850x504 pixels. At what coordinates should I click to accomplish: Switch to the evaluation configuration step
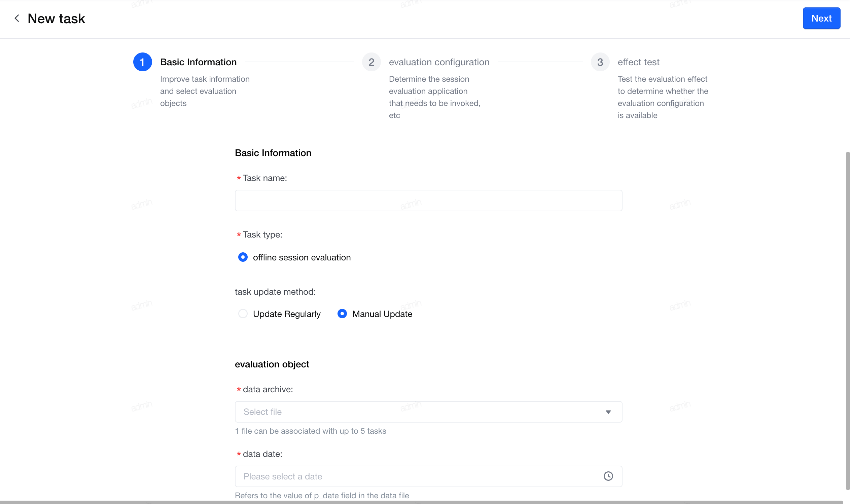(439, 62)
